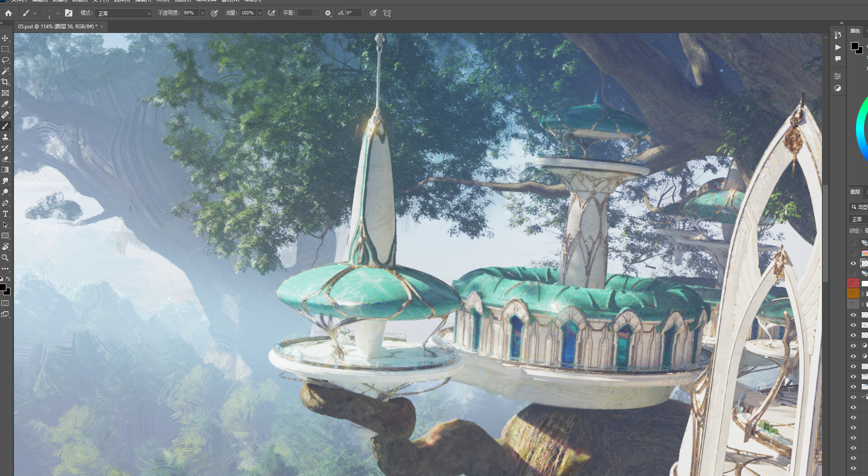Select the Rotate View hand tool

(x=5, y=247)
